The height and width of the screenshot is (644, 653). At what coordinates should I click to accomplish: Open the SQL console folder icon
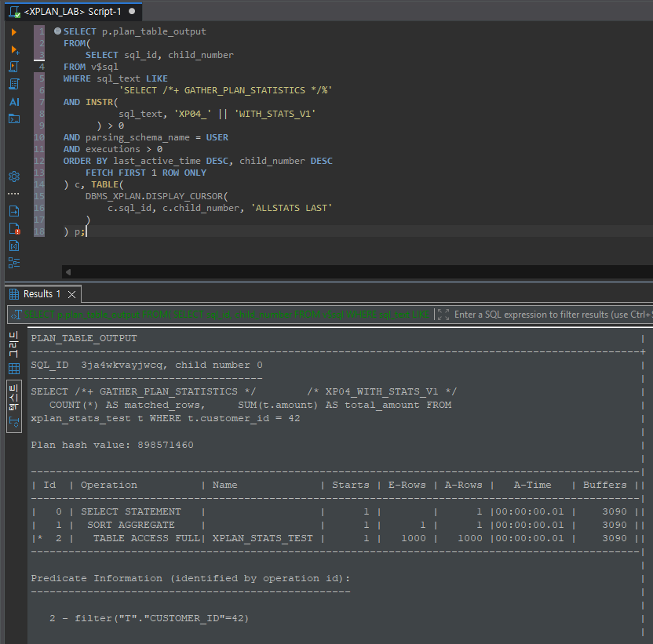point(14,118)
